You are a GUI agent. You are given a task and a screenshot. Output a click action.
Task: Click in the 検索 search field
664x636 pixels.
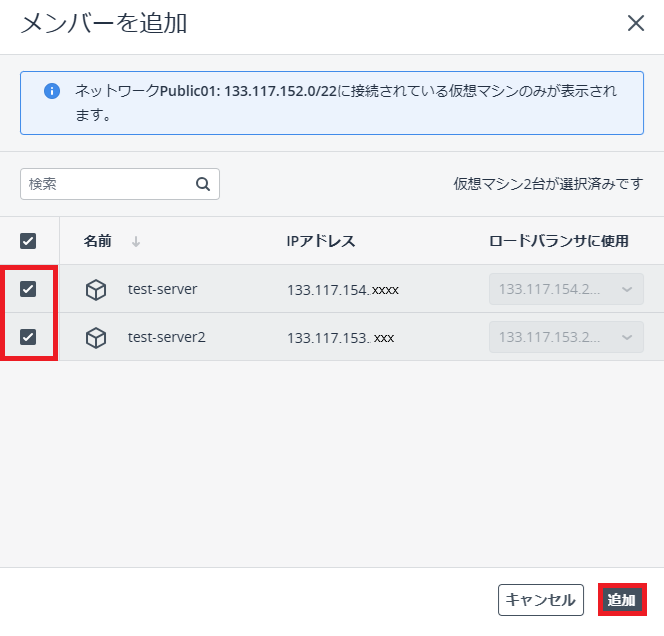click(x=105, y=184)
